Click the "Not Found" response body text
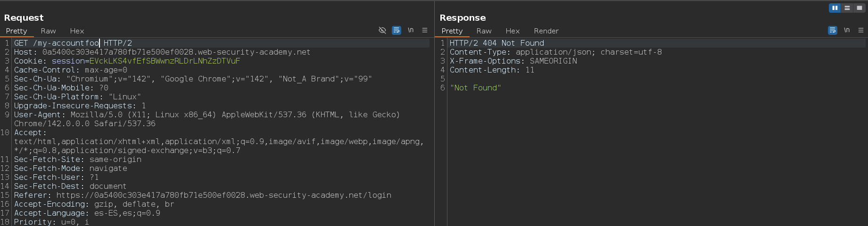Viewport: 868px width, 226px height. [475, 88]
